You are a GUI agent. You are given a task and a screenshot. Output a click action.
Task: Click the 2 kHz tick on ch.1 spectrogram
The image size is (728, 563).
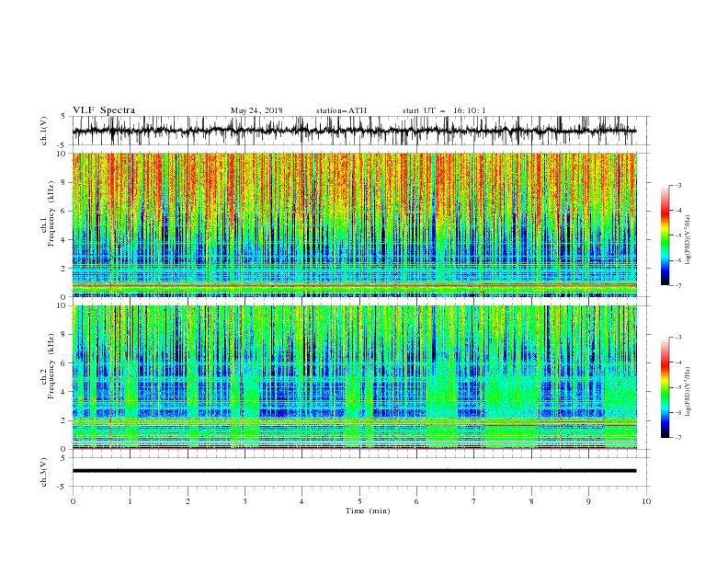coord(64,269)
